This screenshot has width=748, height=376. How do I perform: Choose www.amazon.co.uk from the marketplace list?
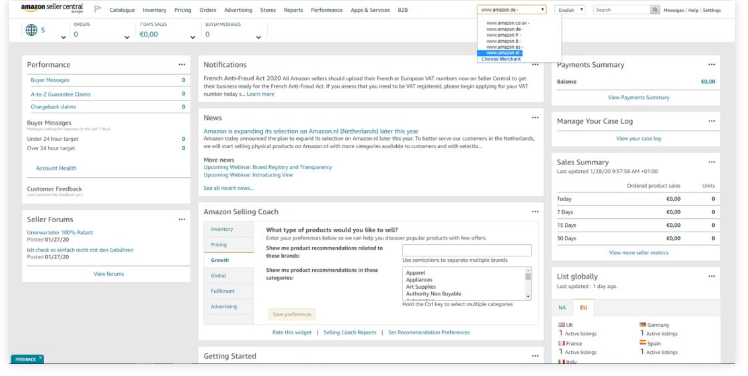click(508, 23)
